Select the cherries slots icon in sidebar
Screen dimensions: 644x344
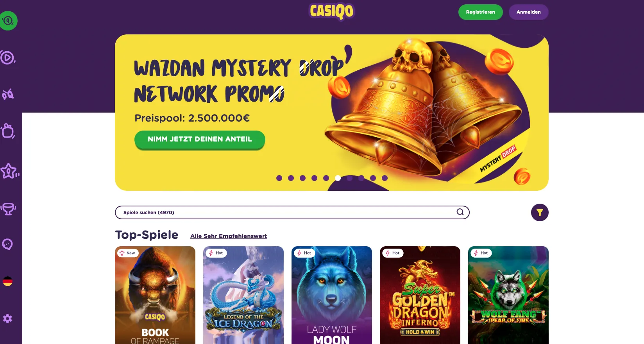(x=8, y=94)
